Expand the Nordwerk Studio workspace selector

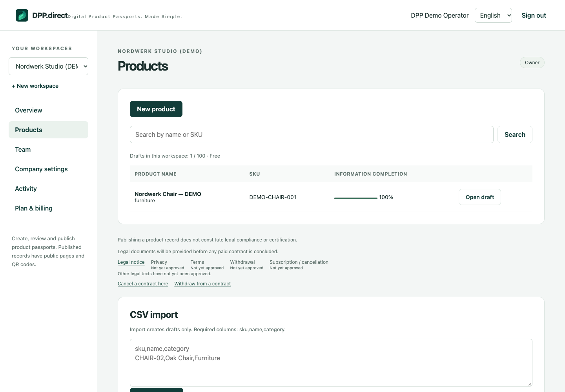(x=48, y=66)
